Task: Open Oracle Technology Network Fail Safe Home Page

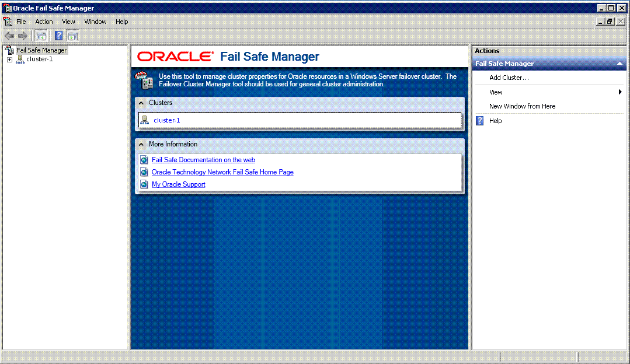Action: 222,172
